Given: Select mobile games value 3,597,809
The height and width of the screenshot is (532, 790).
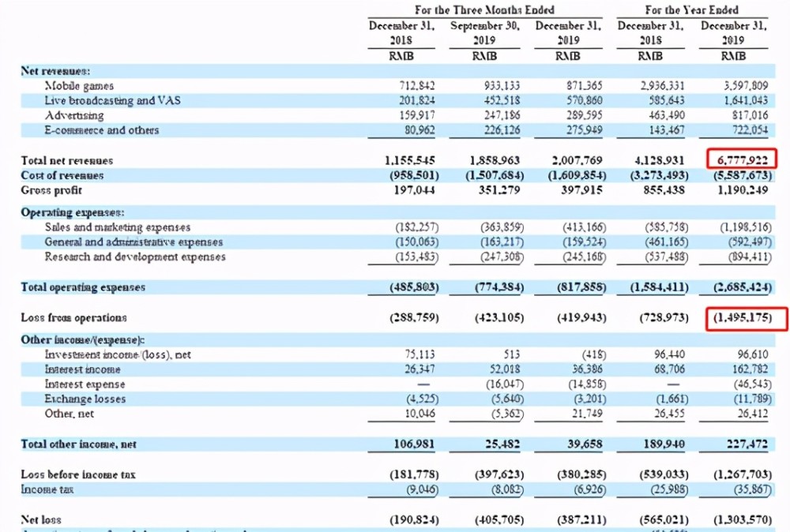Looking at the screenshot, I should (x=746, y=86).
